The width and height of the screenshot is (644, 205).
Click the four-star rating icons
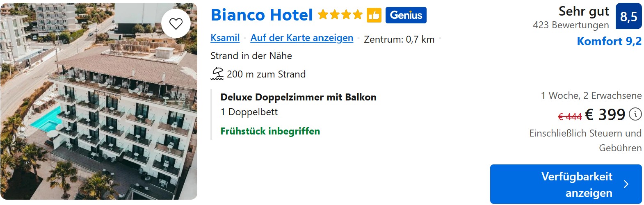340,16
